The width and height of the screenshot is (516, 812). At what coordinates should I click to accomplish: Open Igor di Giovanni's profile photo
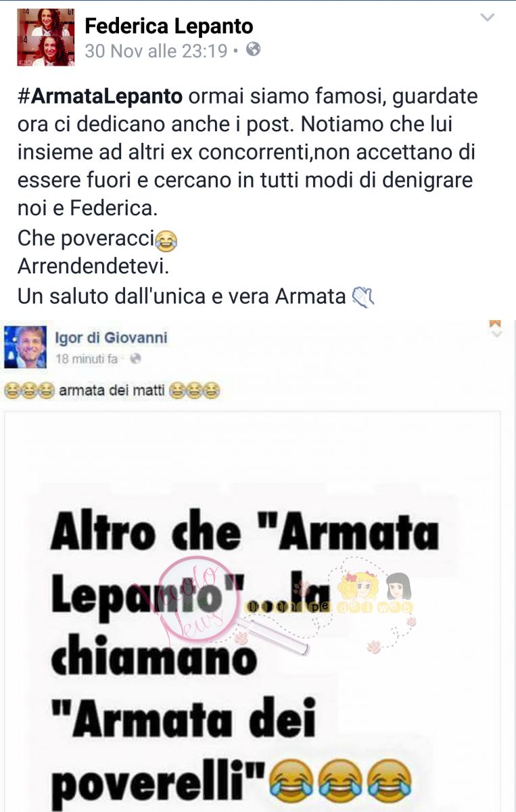[26, 347]
